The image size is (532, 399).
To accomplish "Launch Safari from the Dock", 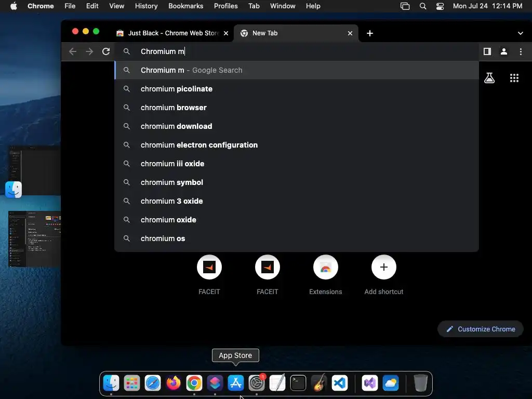I will (x=153, y=383).
